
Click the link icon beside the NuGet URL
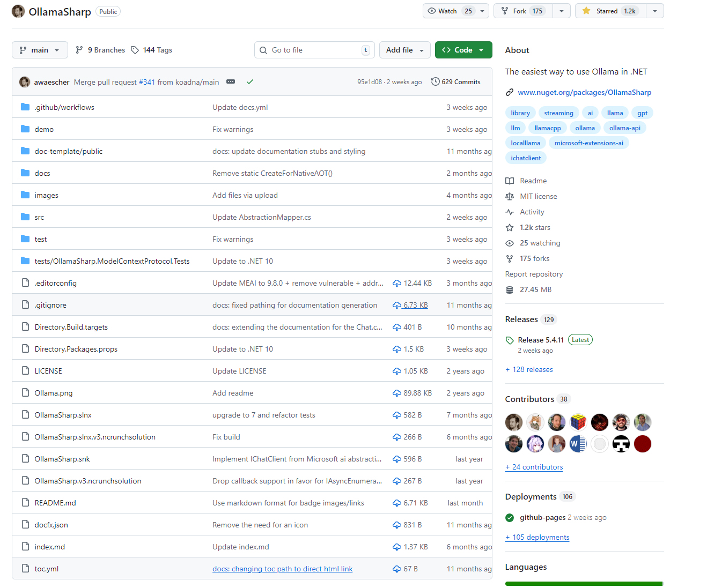click(x=510, y=92)
